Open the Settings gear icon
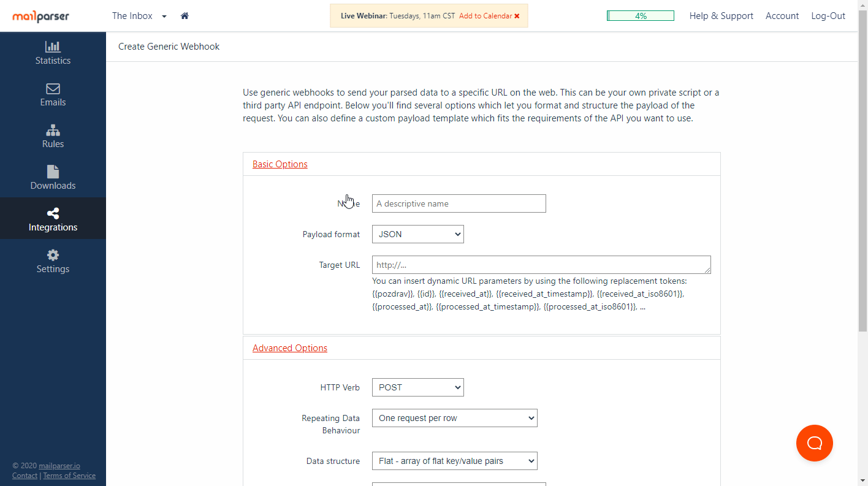The image size is (868, 486). (53, 255)
